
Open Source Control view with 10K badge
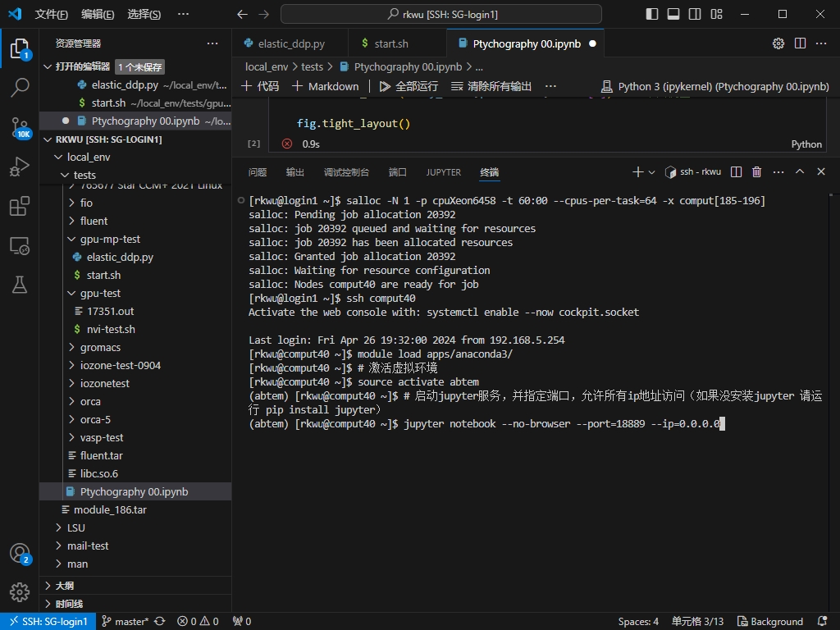point(20,127)
